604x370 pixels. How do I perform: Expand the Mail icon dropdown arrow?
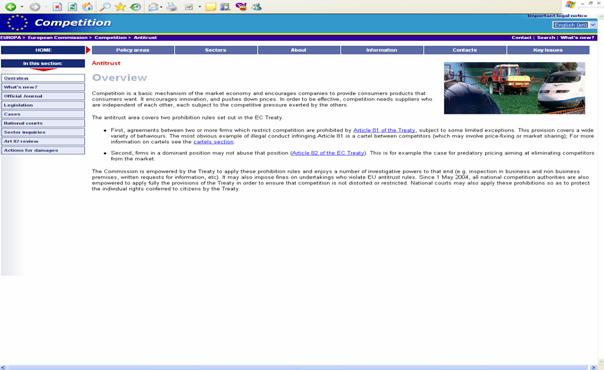coord(161,7)
